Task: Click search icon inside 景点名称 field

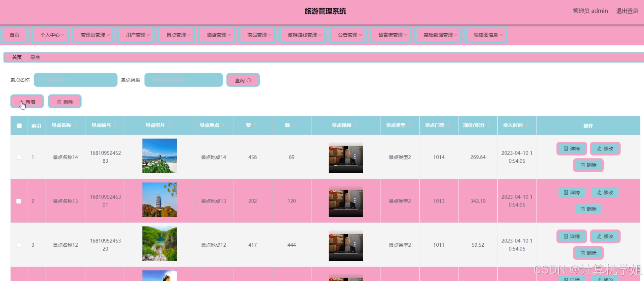Action: click(40, 80)
